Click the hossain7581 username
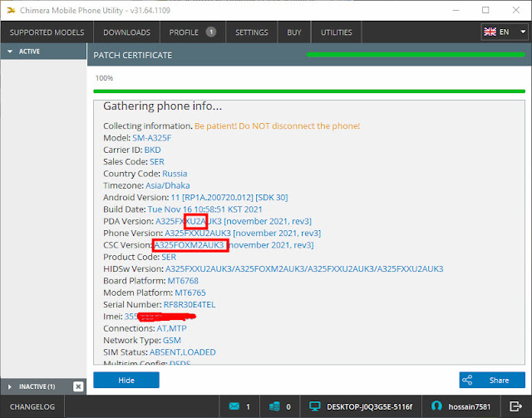This screenshot has width=532, height=418. (469, 406)
